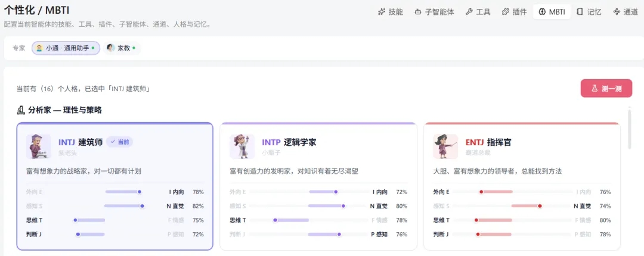Select the MBTI tab

[x=552, y=12]
